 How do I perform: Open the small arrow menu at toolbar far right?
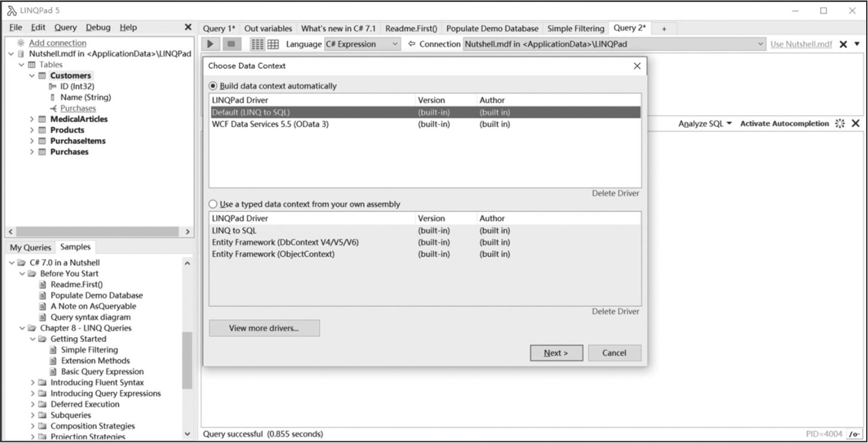point(857,44)
